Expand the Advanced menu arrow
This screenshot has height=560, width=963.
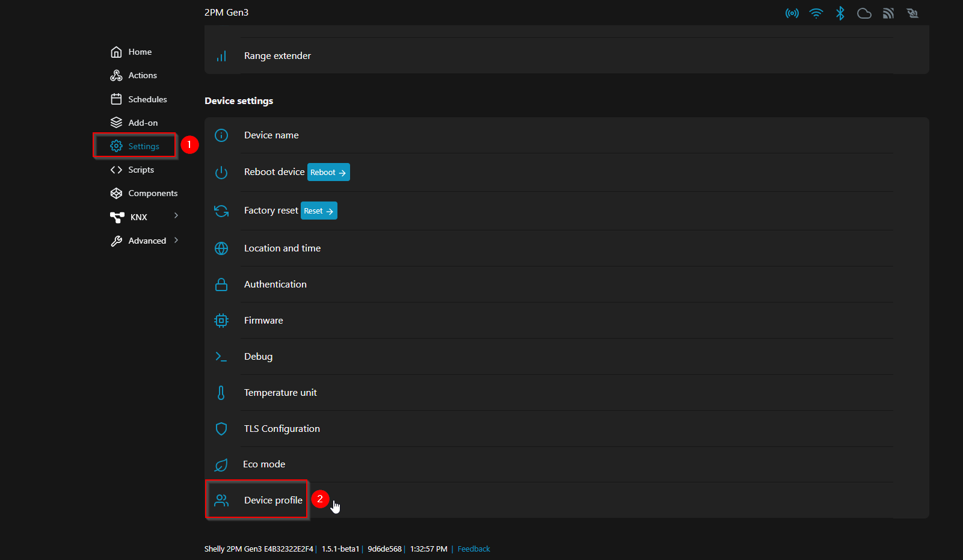point(176,240)
